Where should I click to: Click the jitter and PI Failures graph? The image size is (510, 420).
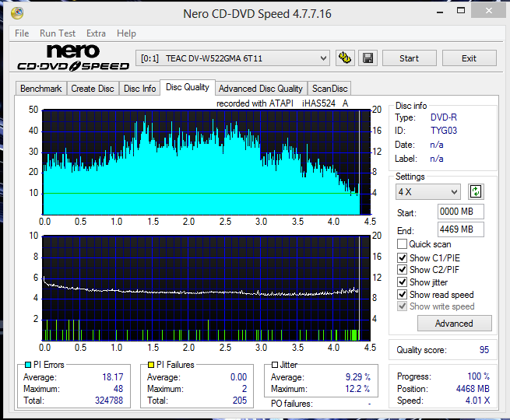(206, 288)
